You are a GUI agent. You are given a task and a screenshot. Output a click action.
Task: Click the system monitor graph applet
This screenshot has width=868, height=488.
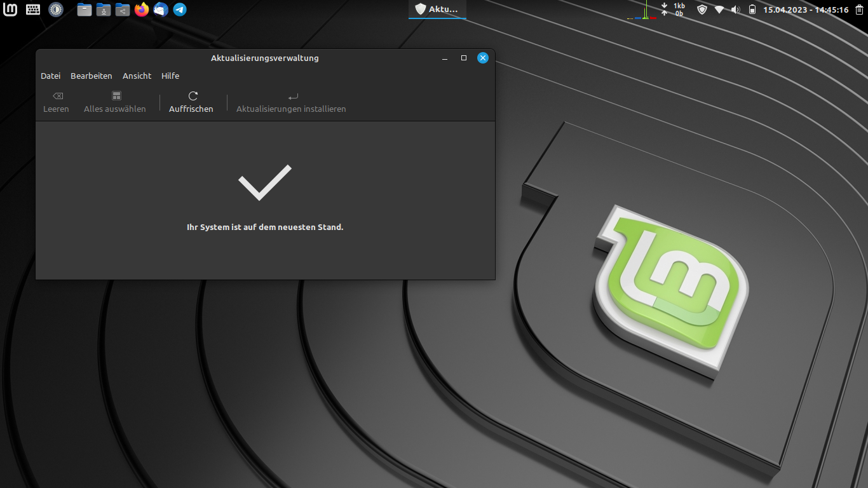pos(642,11)
